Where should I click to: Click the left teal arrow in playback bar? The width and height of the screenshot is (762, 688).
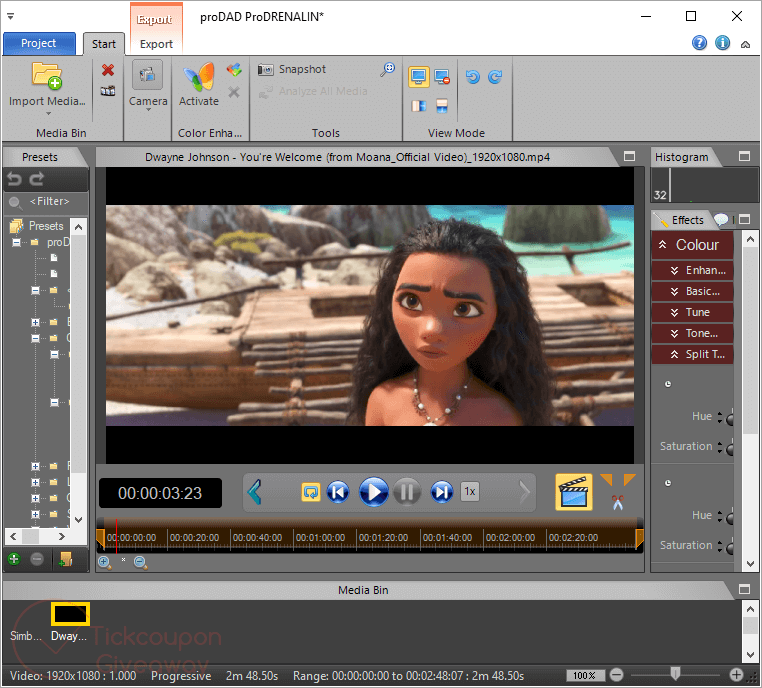point(255,492)
